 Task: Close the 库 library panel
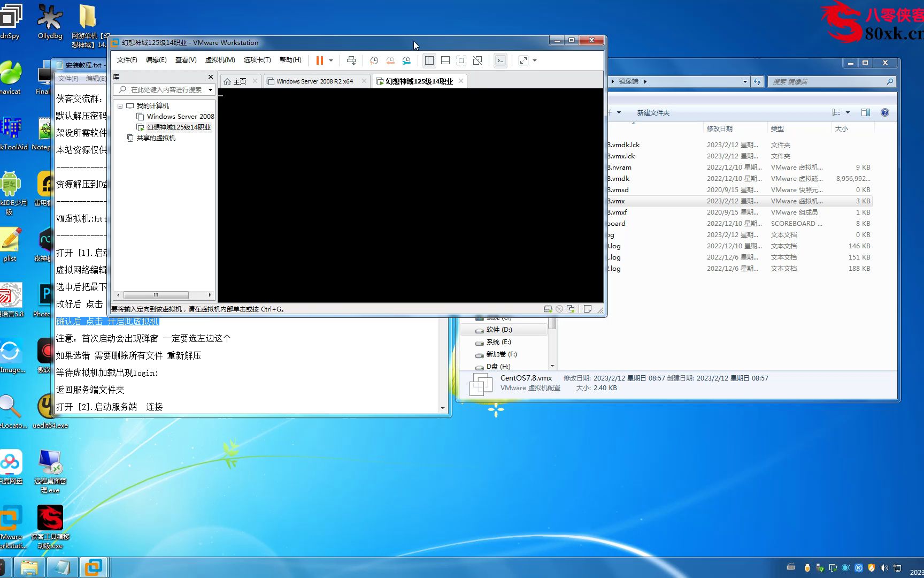[x=211, y=77]
